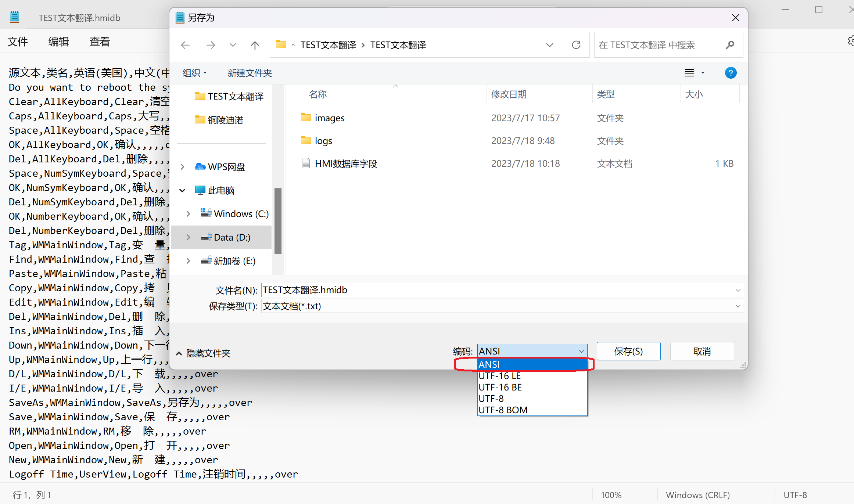This screenshot has width=854, height=504.
Task: Sort by 类型 column header
Action: click(606, 94)
